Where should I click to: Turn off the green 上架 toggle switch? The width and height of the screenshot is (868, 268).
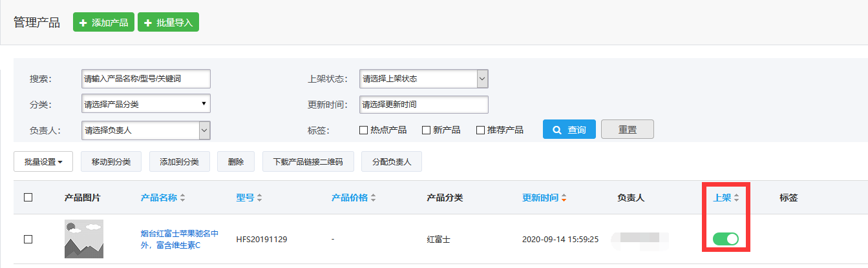(x=725, y=239)
